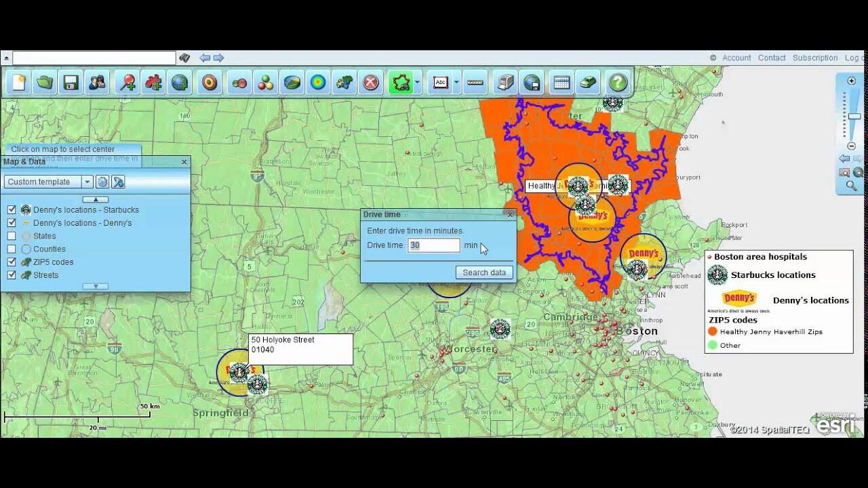Select the radius bullseye target tool

210,83
